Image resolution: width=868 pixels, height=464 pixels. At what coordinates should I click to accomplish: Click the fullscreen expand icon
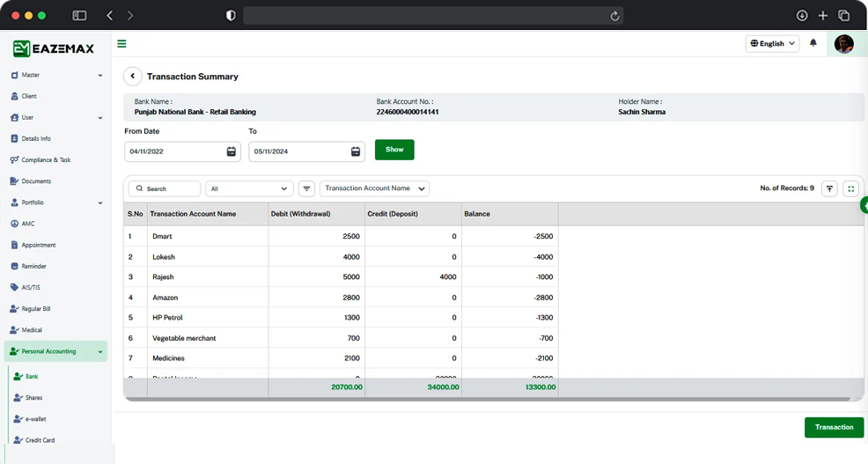pos(851,188)
